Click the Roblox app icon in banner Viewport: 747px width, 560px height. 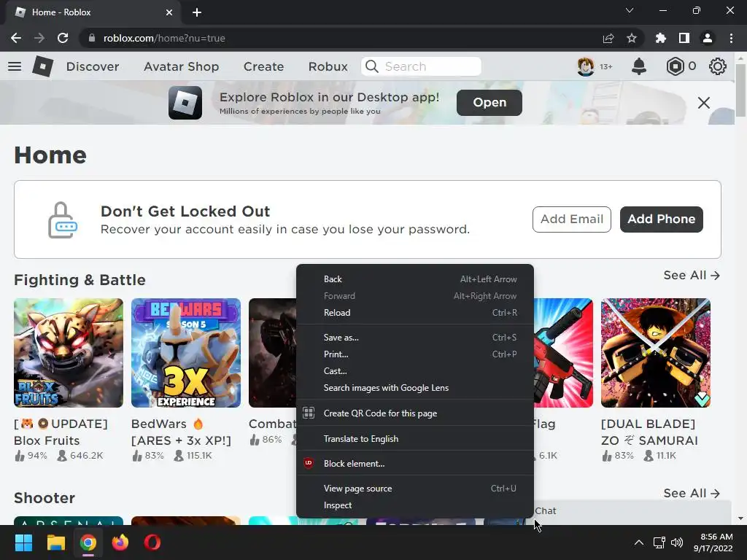[185, 102]
